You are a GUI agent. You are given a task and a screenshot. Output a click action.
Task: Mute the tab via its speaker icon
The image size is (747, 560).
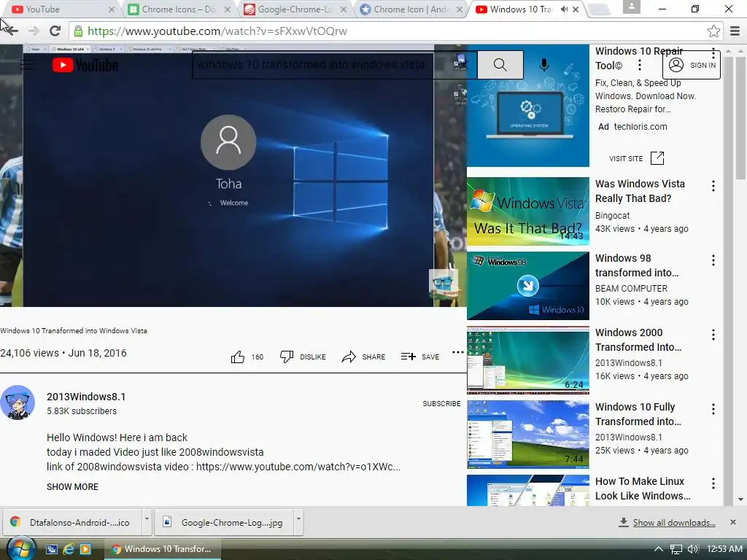pos(564,9)
